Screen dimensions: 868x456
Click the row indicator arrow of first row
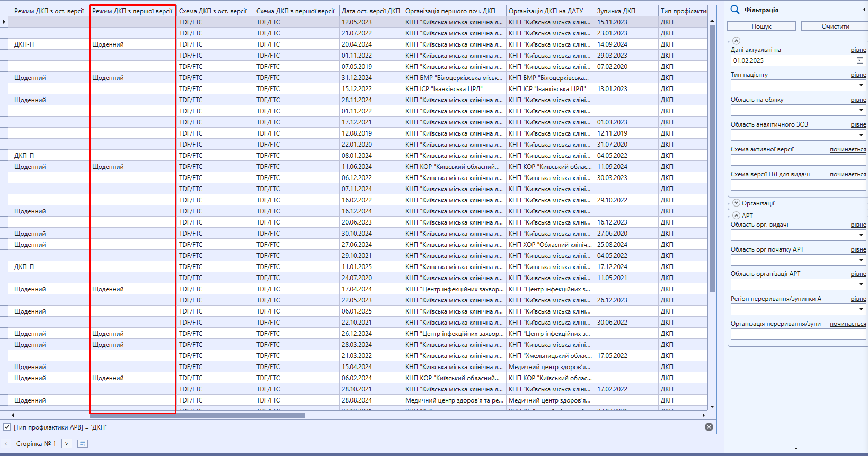coord(4,22)
